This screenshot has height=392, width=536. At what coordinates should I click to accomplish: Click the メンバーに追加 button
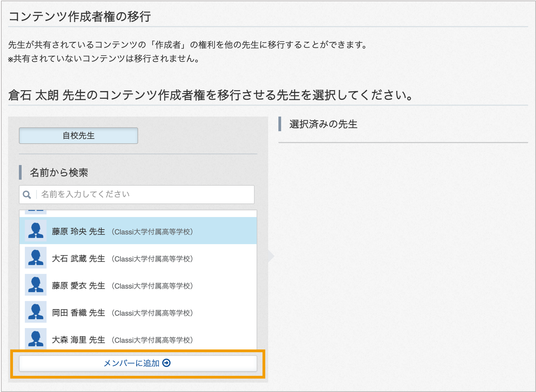point(138,363)
